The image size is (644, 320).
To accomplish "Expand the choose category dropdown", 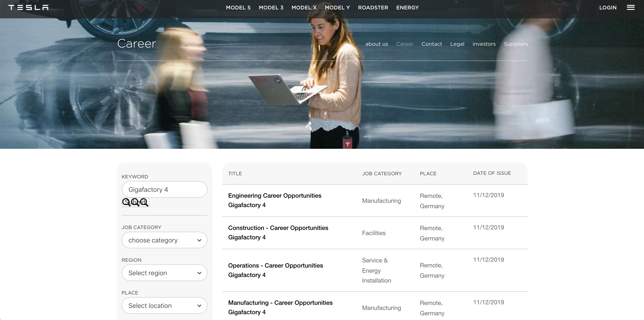I will (x=164, y=240).
